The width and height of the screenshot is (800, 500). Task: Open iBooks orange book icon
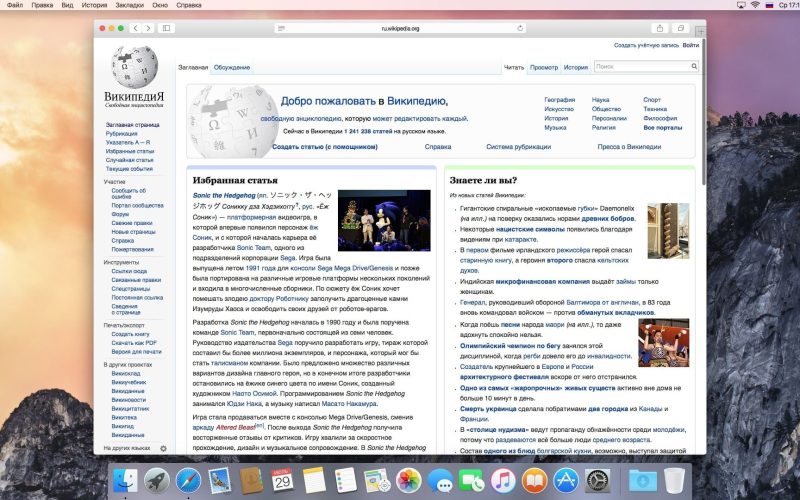535,480
